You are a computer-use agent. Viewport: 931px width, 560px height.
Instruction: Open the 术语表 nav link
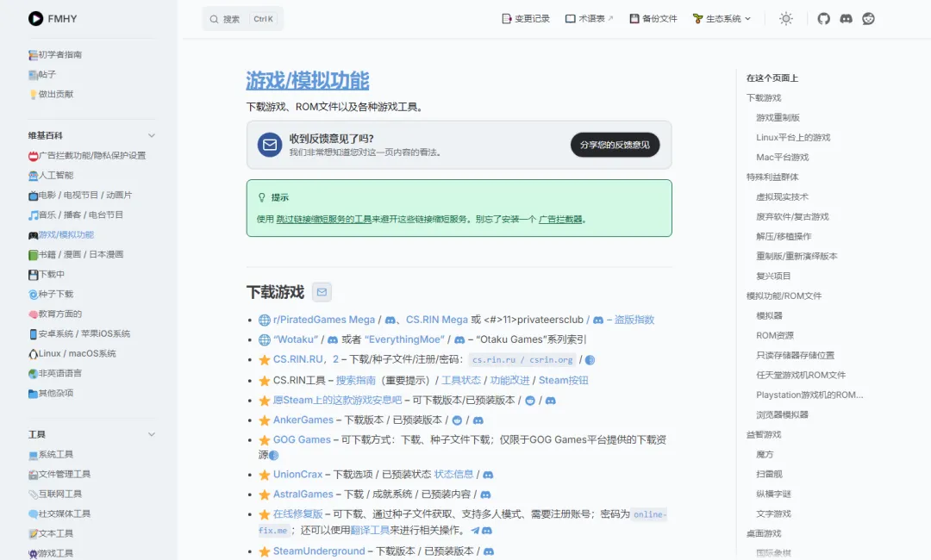pyautogui.click(x=589, y=18)
